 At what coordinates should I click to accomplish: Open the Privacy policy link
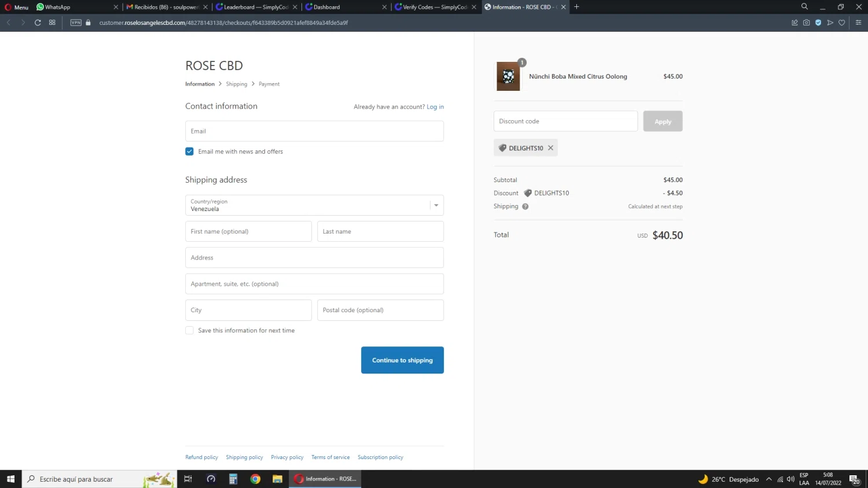click(x=287, y=457)
